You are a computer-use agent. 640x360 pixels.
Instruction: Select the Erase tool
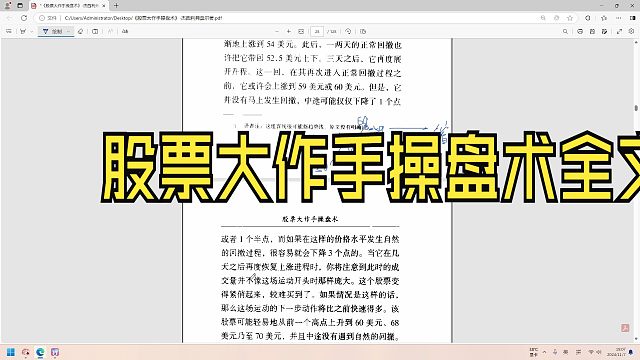click(80, 31)
